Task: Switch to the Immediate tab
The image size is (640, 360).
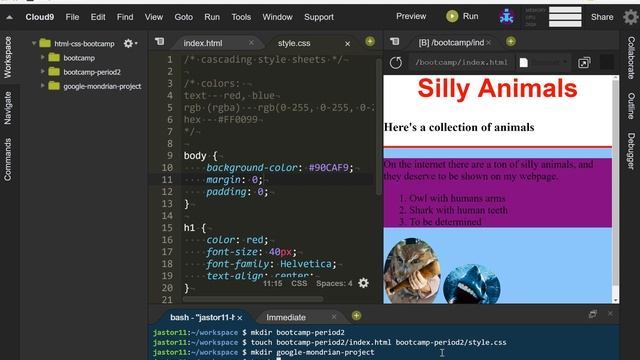Action: tap(286, 317)
